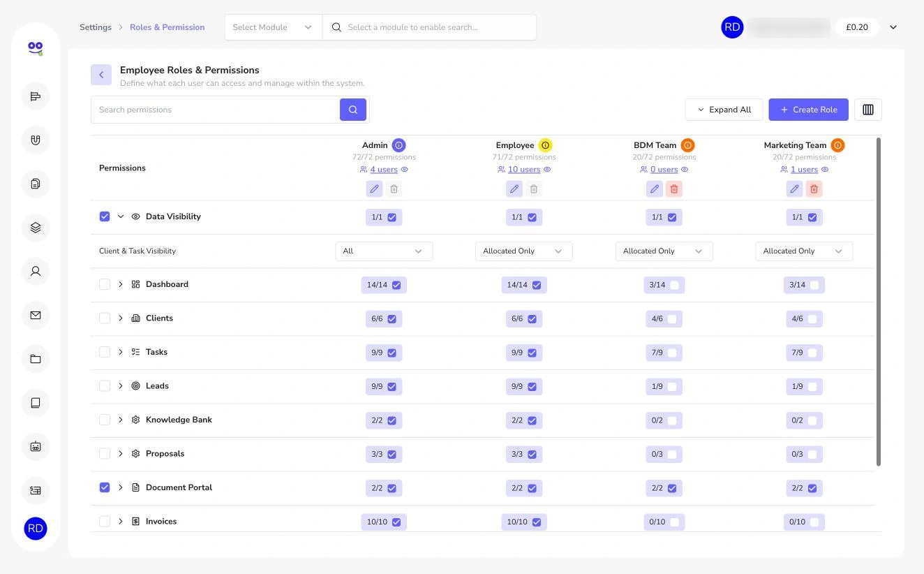Image resolution: width=924 pixels, height=574 pixels.
Task: Edit the BDM Team role pencil icon
Action: point(655,189)
